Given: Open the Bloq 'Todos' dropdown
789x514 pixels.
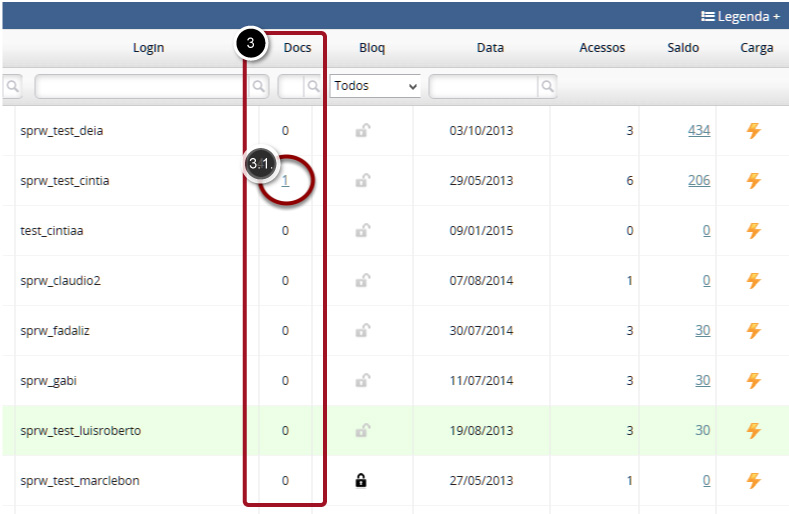Looking at the screenshot, I should pos(375,87).
